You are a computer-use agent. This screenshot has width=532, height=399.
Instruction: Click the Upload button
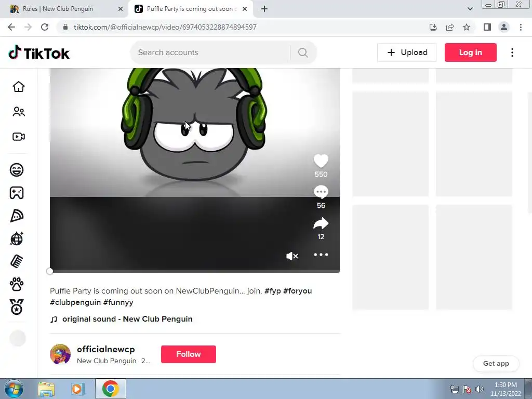(x=407, y=52)
